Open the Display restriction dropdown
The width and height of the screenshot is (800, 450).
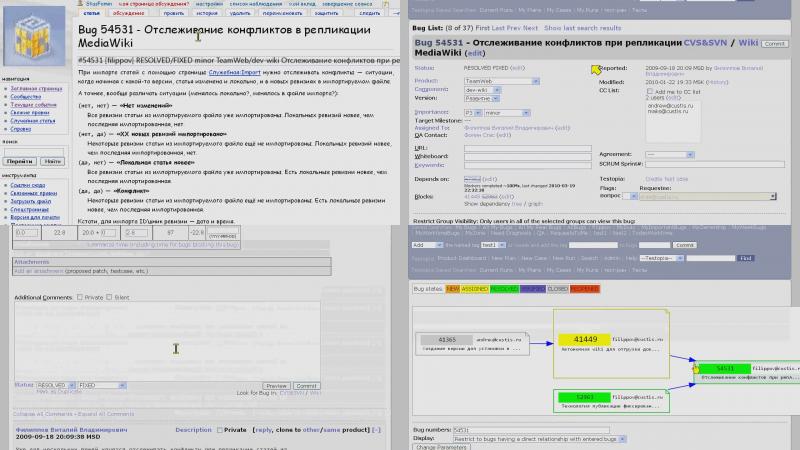click(x=540, y=439)
